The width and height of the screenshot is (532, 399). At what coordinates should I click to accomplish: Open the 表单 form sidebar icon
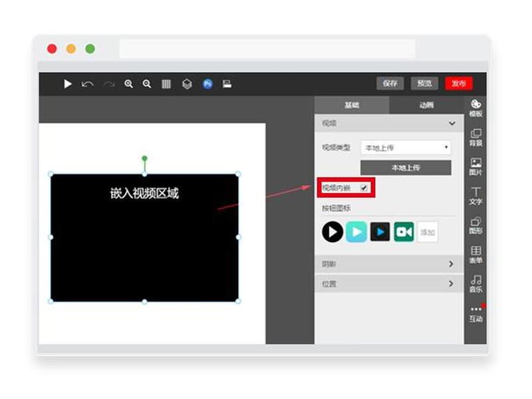point(475,255)
